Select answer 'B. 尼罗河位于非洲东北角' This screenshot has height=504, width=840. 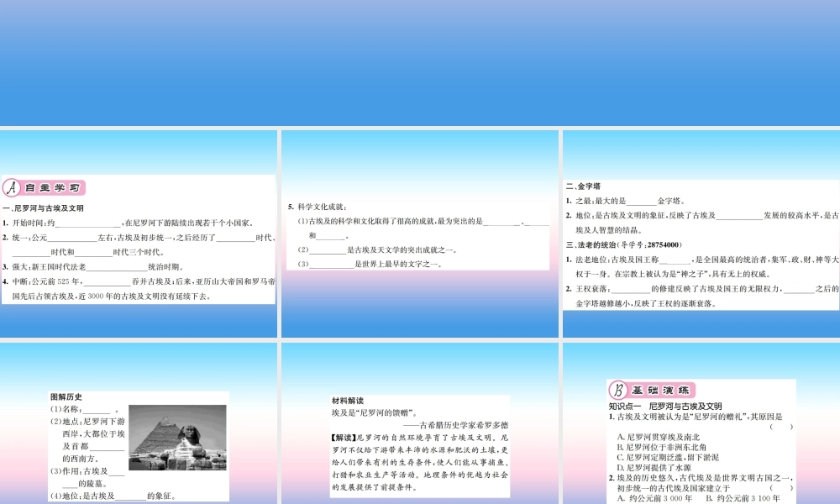(661, 447)
